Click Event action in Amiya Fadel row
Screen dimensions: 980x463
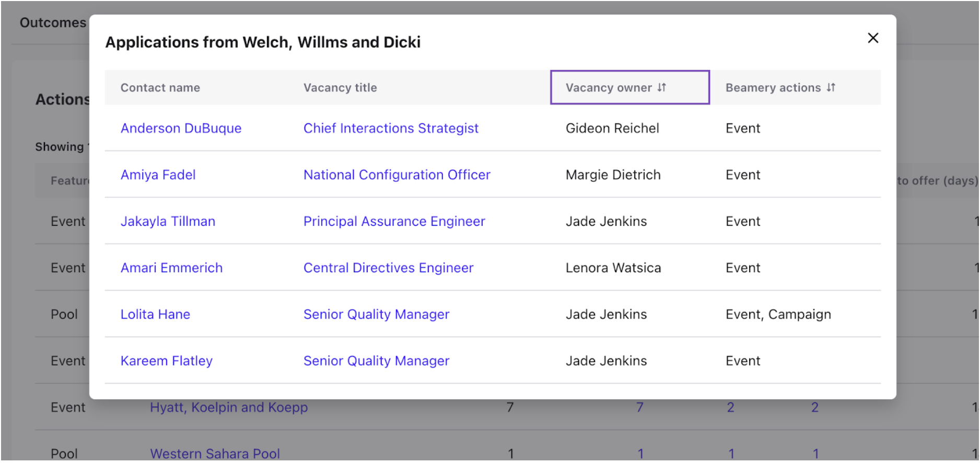[x=743, y=175]
